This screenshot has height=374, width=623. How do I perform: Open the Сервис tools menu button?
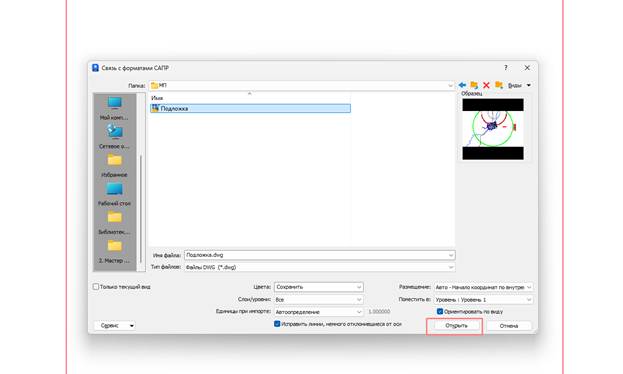(x=115, y=326)
